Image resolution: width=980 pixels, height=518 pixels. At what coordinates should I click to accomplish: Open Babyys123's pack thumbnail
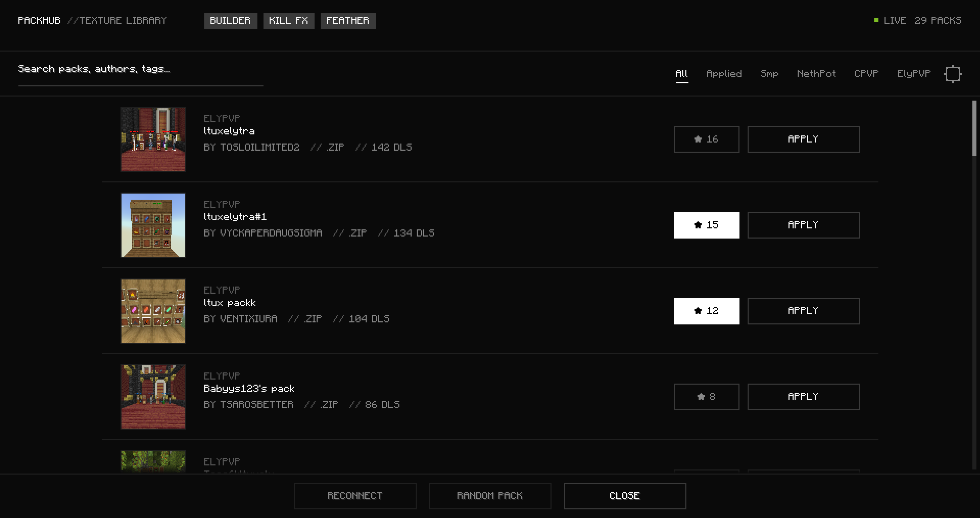(153, 397)
